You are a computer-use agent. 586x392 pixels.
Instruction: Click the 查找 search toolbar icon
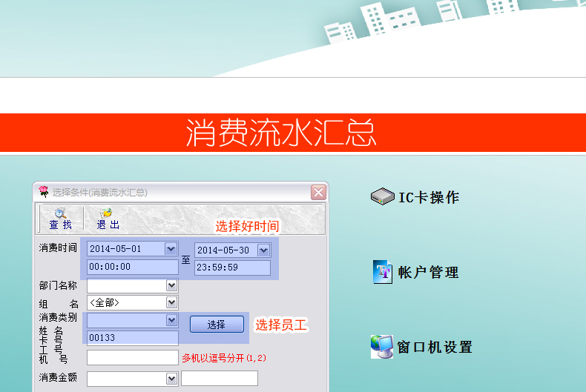60,213
